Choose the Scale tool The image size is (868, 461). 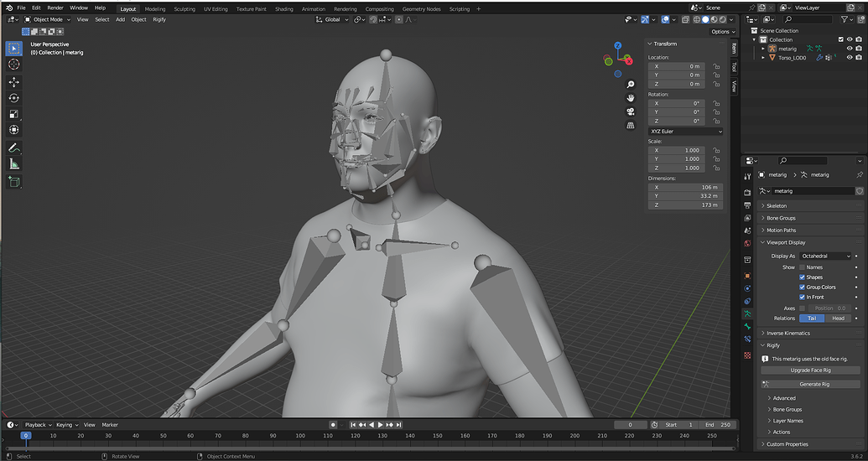[x=14, y=114]
